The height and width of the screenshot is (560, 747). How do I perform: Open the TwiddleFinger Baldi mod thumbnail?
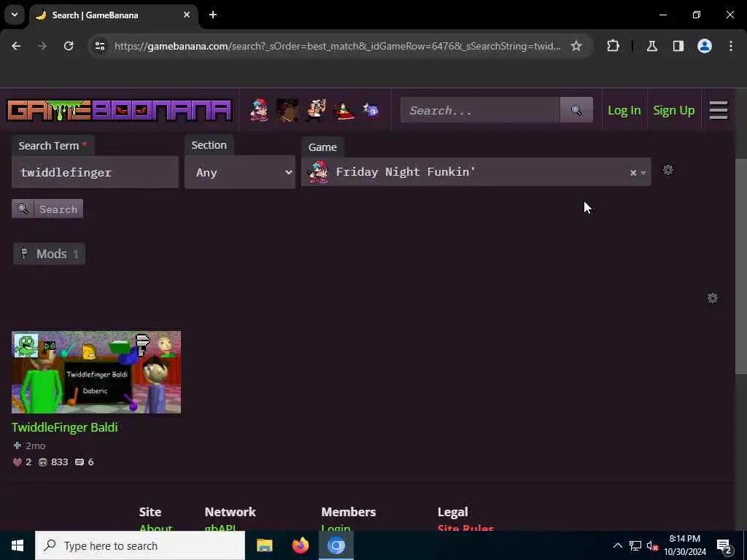(x=96, y=372)
